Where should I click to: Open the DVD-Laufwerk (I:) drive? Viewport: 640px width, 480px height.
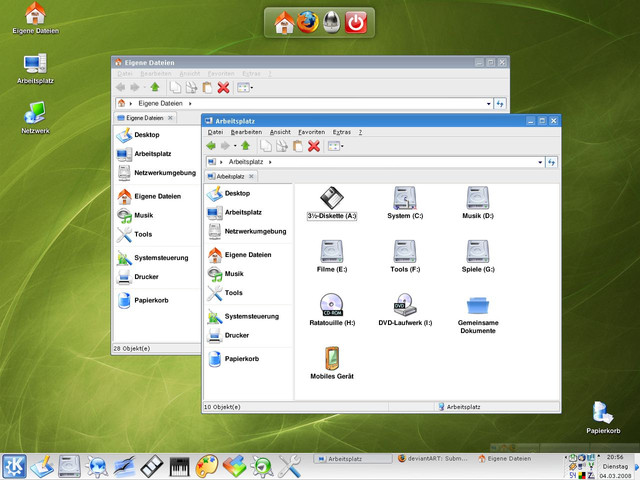pyautogui.click(x=405, y=304)
